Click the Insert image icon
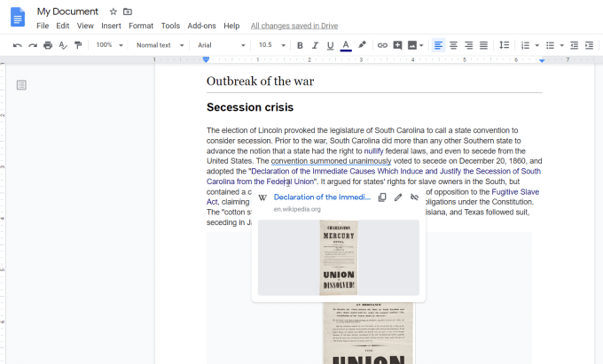 (x=411, y=45)
